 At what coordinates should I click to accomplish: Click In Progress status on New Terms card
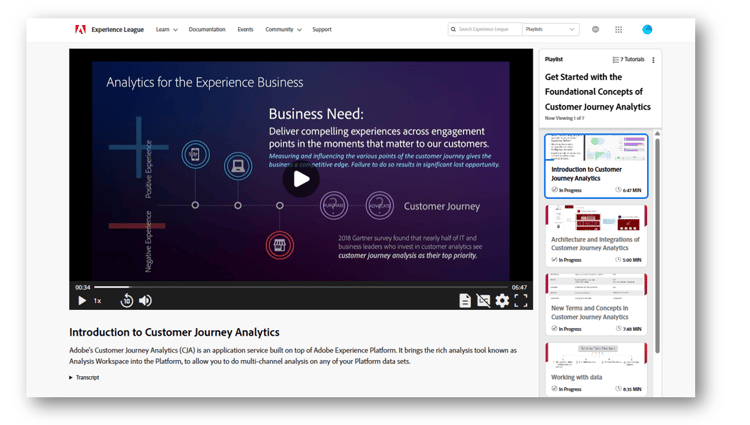pos(567,329)
